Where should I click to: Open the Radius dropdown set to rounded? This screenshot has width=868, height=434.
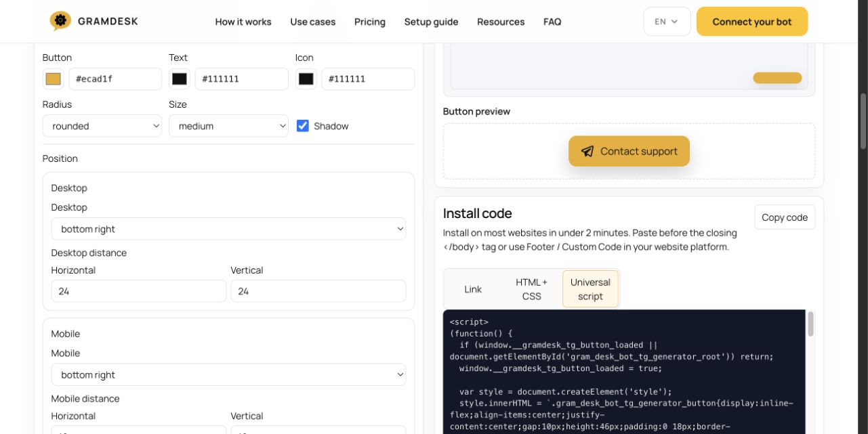[102, 126]
